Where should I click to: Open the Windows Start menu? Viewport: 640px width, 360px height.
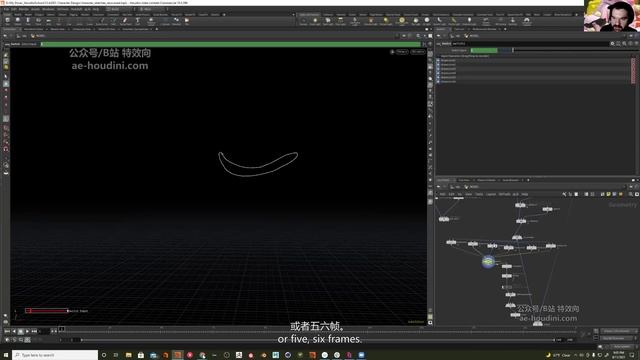(6, 355)
